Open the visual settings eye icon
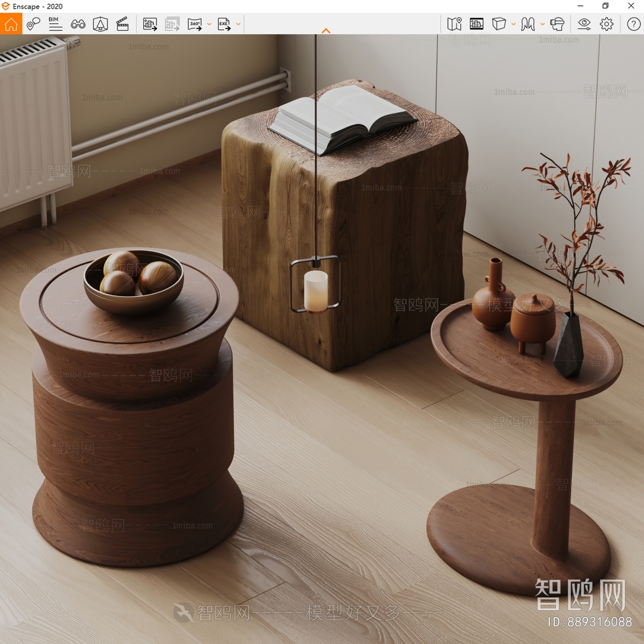The height and width of the screenshot is (644, 644). tap(584, 24)
